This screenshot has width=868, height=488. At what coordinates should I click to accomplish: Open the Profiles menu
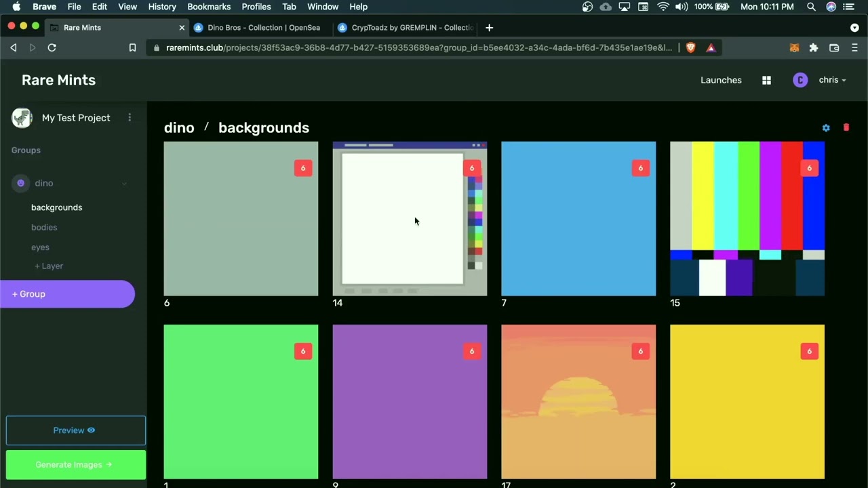tap(256, 7)
